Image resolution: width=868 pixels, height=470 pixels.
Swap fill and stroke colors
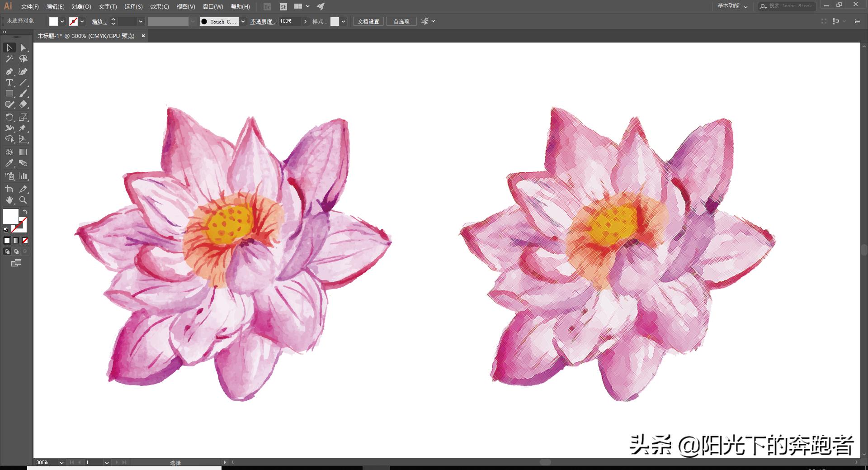click(x=25, y=211)
